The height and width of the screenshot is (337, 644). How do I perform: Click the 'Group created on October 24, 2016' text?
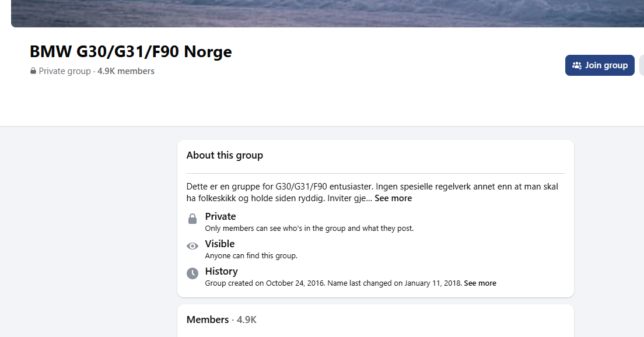265,283
